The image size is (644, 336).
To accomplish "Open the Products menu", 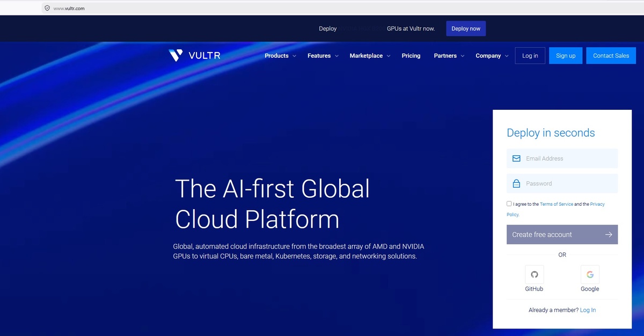I will click(276, 56).
